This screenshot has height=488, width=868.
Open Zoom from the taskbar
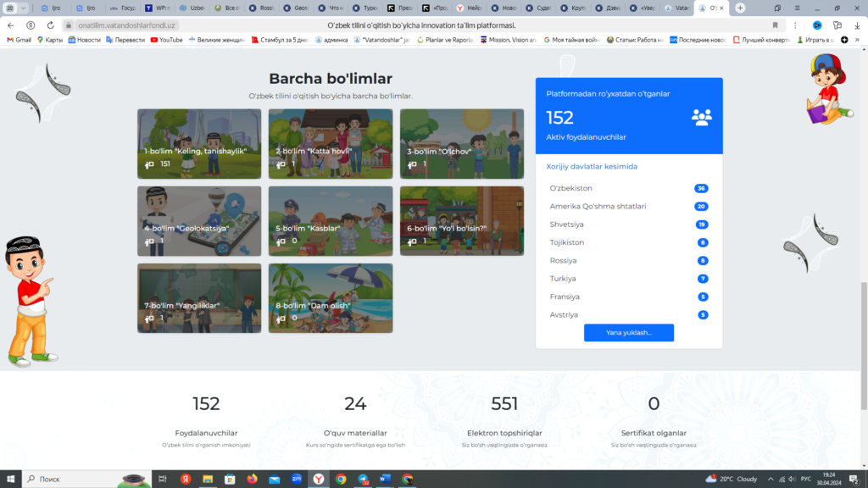click(298, 479)
